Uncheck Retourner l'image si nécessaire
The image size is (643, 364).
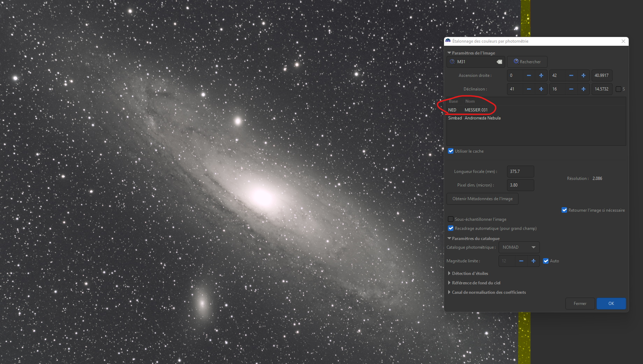[564, 210]
